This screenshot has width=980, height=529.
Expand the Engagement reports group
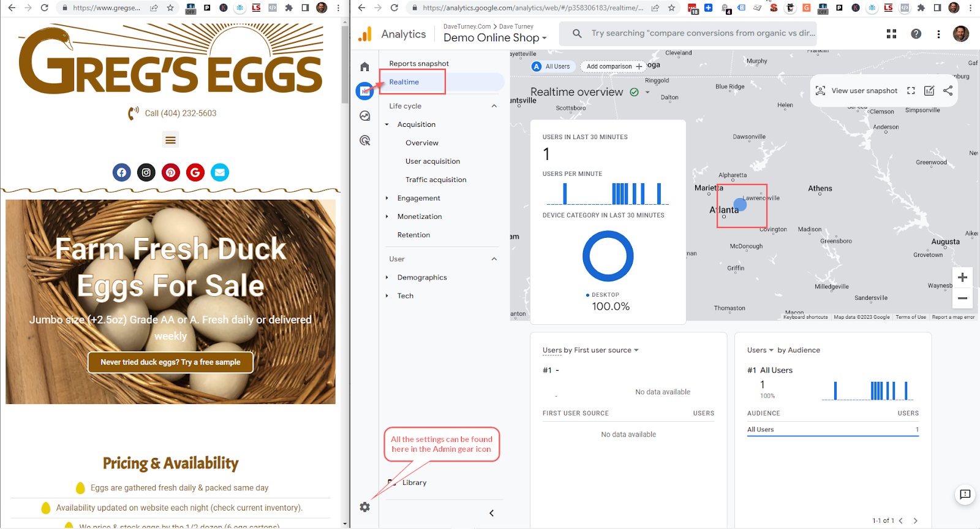386,198
